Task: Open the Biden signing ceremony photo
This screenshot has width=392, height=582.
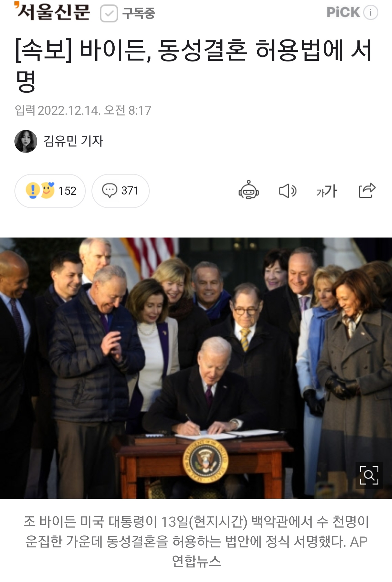Action: point(196,368)
